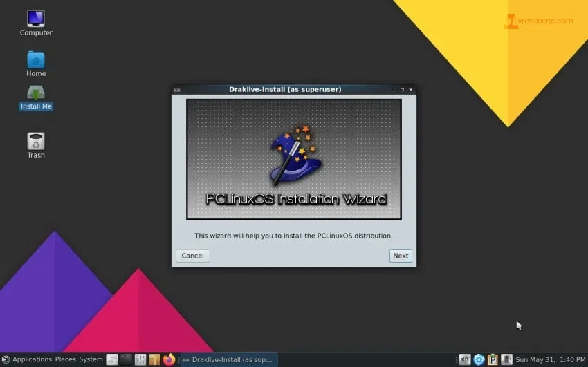The width and height of the screenshot is (588, 367).
Task: Open the control center mixer-style panel icon
Action: [x=140, y=359]
